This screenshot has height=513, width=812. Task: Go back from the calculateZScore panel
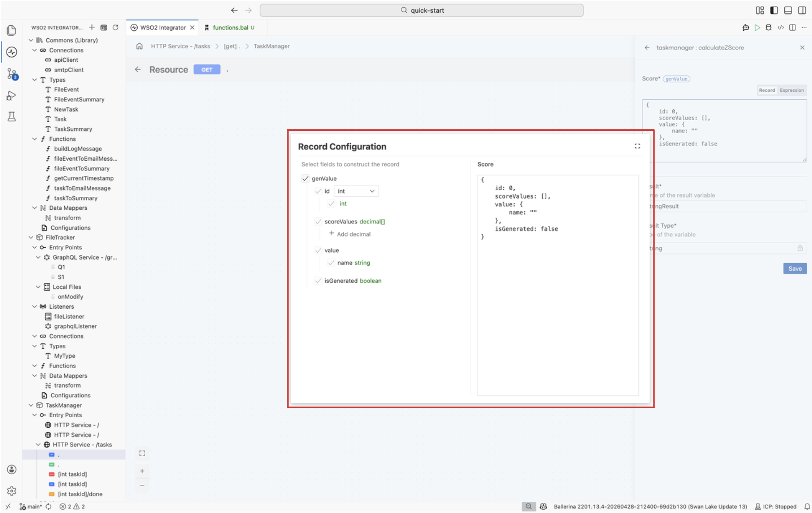647,48
